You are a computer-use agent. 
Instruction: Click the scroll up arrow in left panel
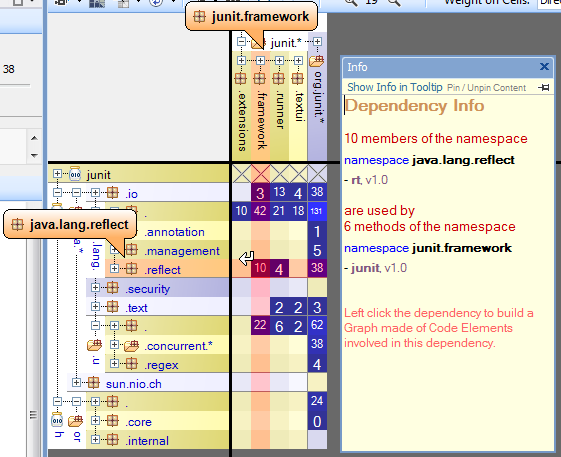34,138
